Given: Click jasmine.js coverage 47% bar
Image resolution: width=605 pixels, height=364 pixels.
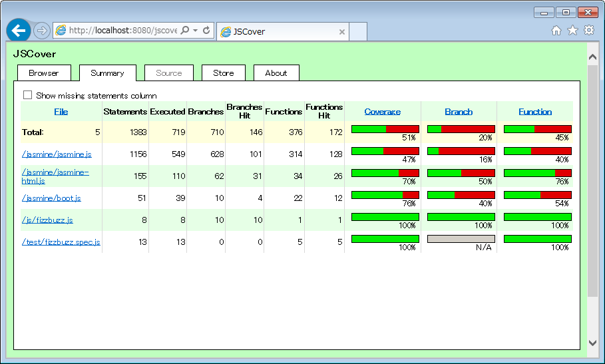Looking at the screenshot, I should [385, 151].
